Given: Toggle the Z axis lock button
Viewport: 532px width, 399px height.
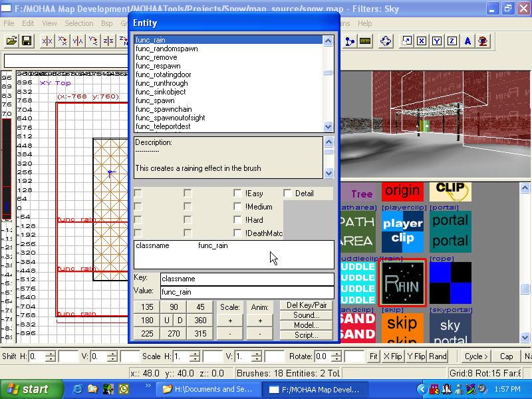Looking at the screenshot, I should 452,41.
